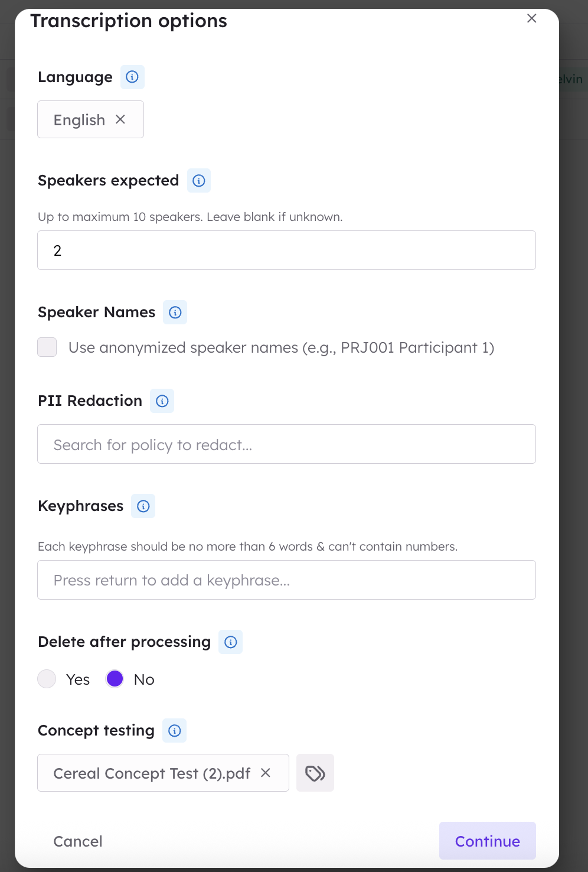Image resolution: width=588 pixels, height=872 pixels.
Task: Click the PII Redaction info icon
Action: 162,401
